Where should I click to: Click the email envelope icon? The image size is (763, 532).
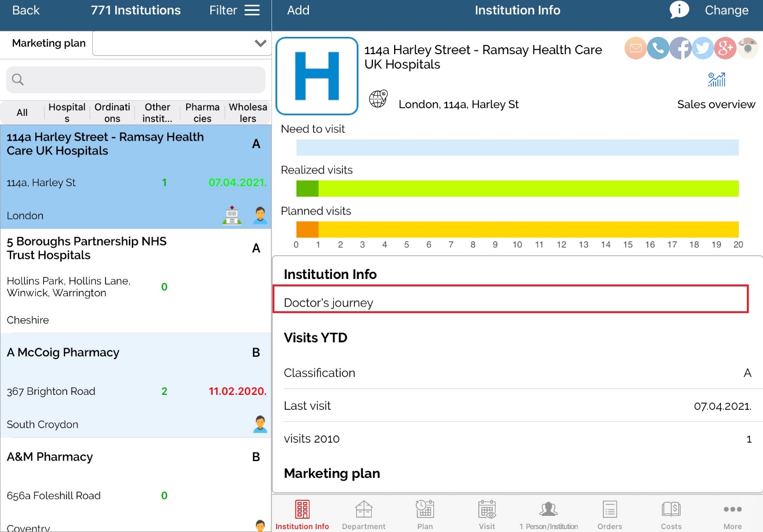pyautogui.click(x=635, y=48)
